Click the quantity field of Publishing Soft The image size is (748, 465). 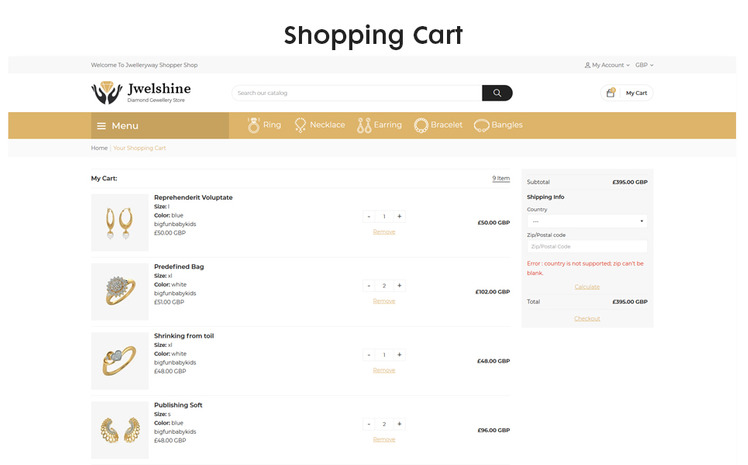click(x=384, y=424)
